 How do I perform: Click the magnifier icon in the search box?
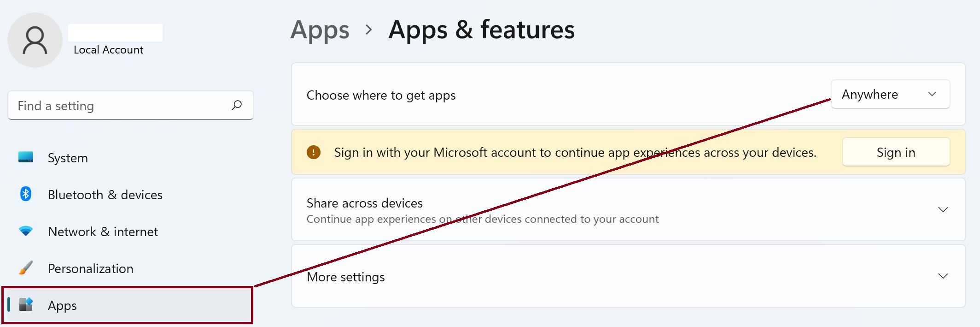click(237, 106)
